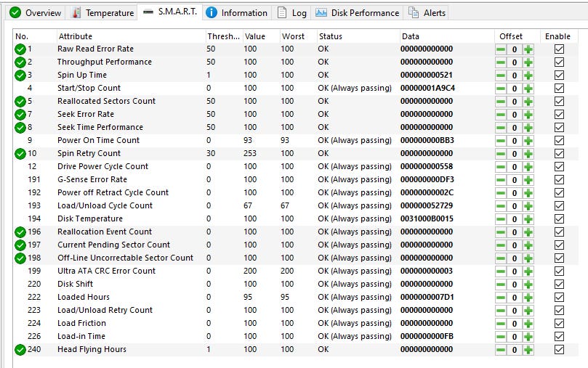Increase offset for Drive Power Cycle Count

point(528,167)
